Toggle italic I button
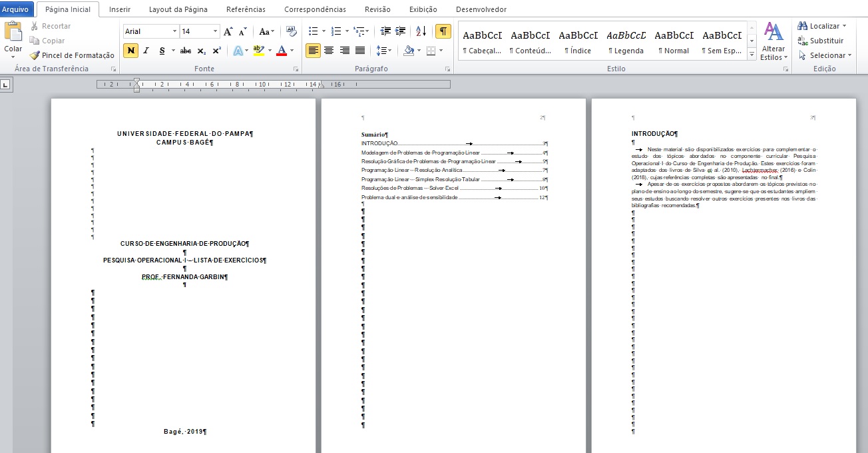 pos(146,51)
